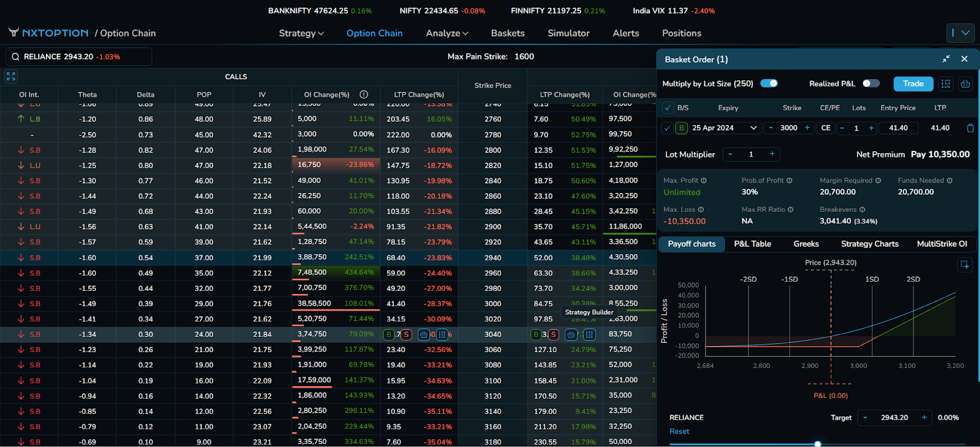The height and width of the screenshot is (447, 980).
Task: Open the profile dropdown at top right
Action: point(960,32)
